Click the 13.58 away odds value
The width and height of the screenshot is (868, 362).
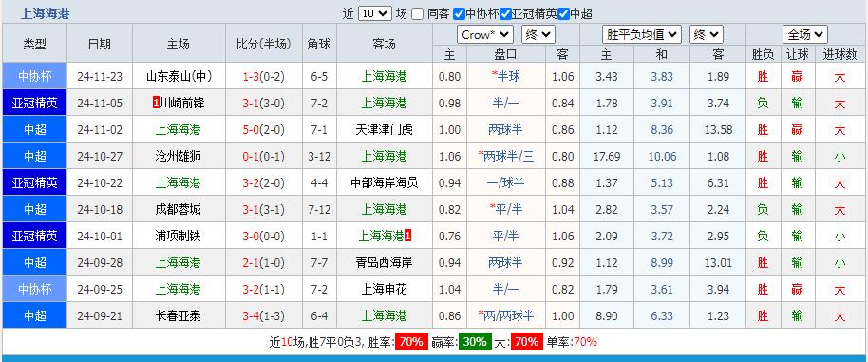click(x=718, y=129)
